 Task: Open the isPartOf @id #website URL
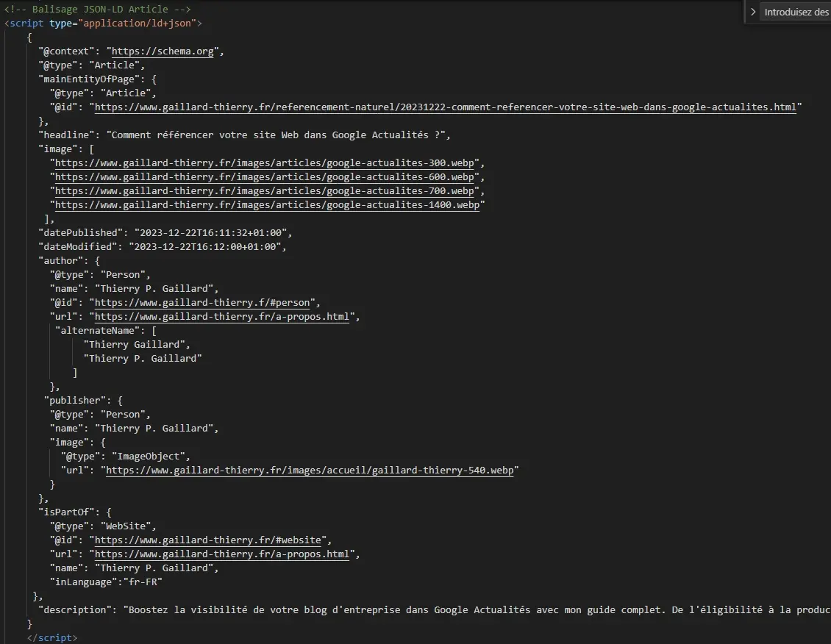pyautogui.click(x=207, y=540)
